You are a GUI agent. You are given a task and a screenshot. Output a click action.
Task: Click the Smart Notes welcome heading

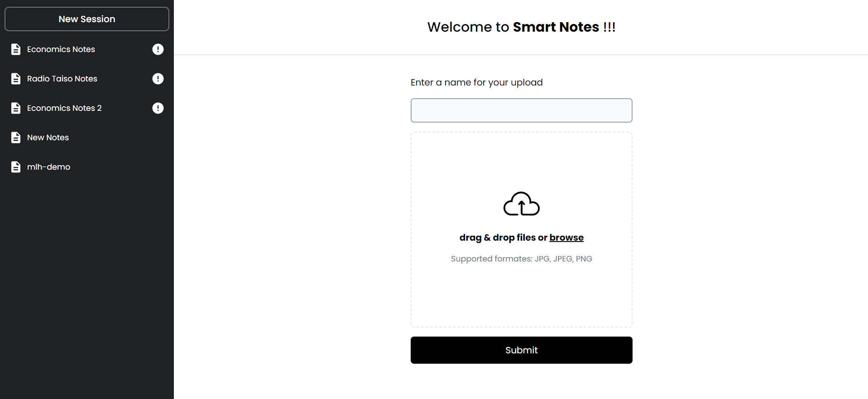(x=521, y=27)
